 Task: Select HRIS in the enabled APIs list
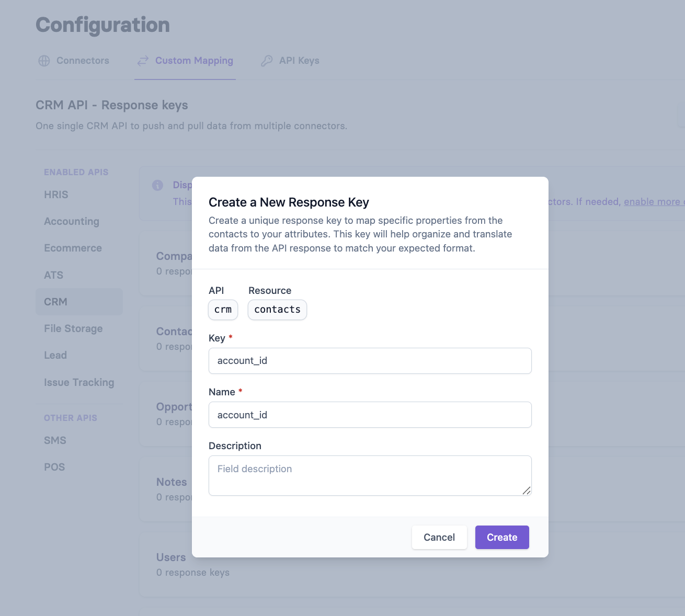click(x=56, y=195)
